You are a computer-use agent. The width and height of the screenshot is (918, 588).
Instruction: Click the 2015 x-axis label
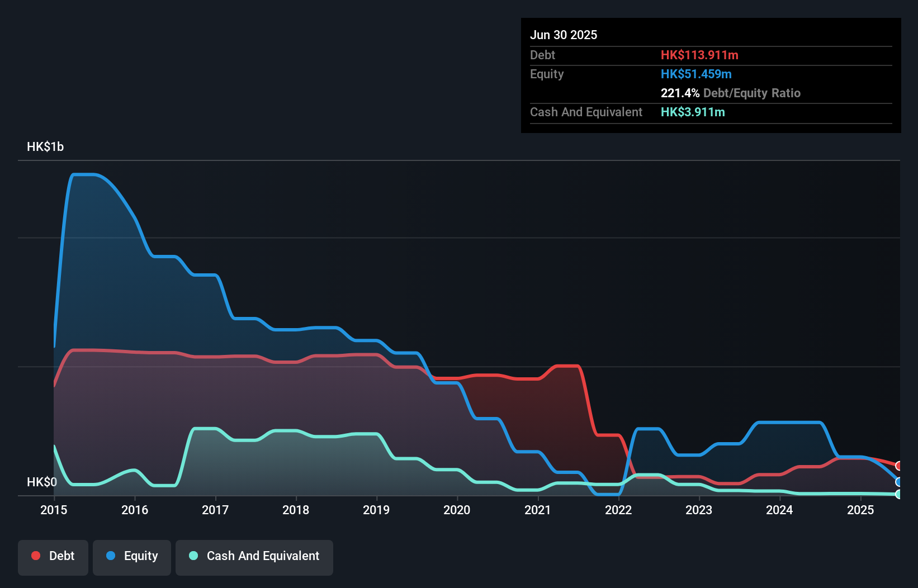pos(54,510)
